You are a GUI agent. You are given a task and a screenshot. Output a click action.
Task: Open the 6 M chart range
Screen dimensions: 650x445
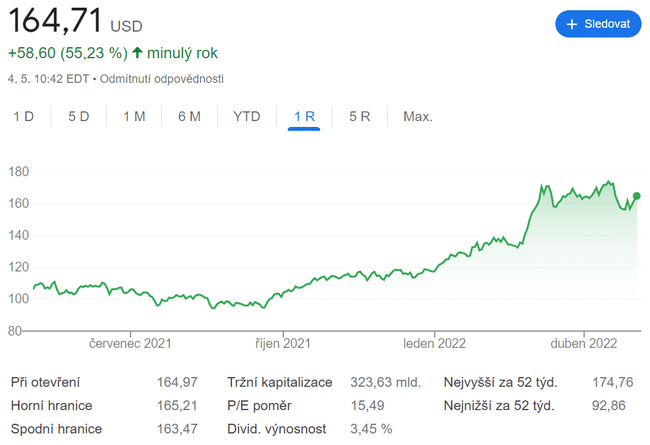coord(189,117)
